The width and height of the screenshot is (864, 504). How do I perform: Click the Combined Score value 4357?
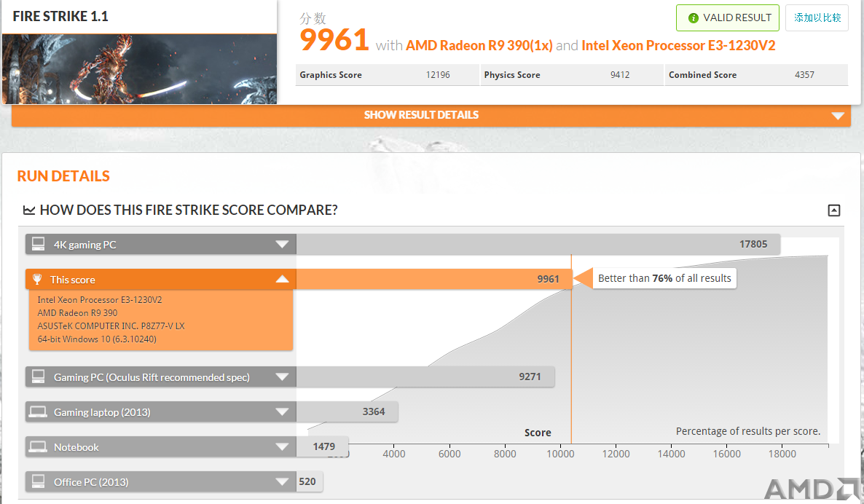tap(804, 75)
